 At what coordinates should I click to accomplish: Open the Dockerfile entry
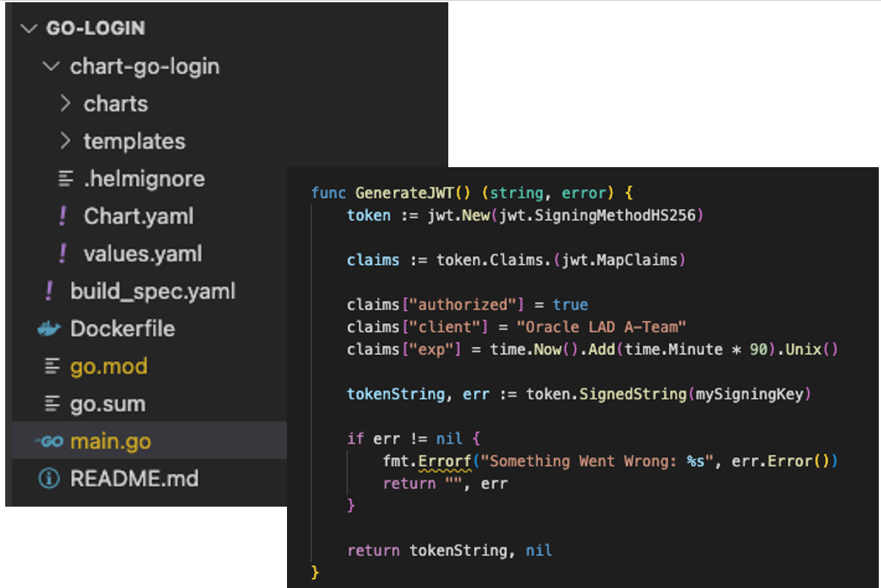click(123, 328)
